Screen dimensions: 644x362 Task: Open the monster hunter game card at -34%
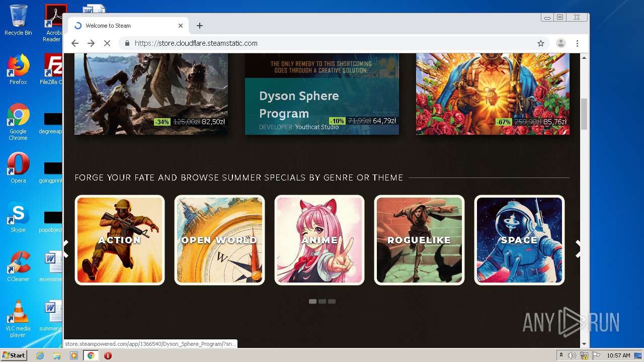[151, 94]
